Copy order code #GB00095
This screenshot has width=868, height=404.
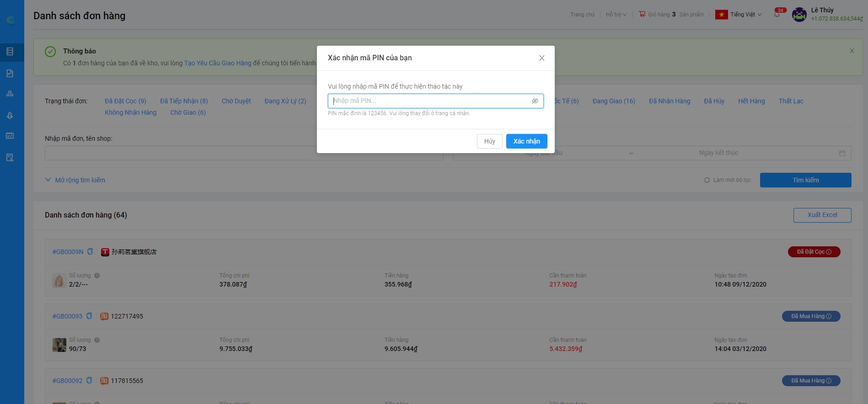(89, 316)
